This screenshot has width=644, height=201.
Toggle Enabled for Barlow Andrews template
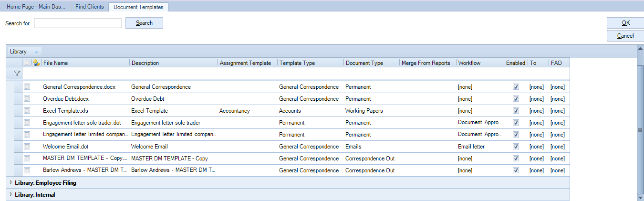[516, 170]
